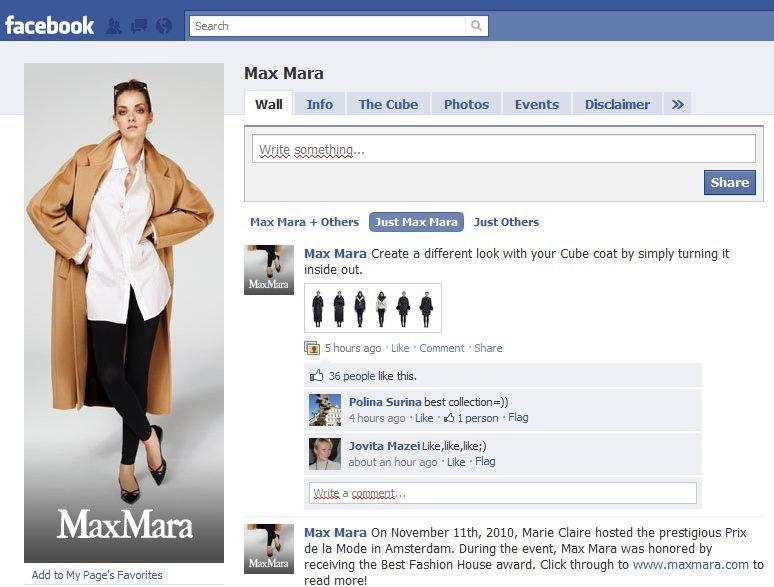This screenshot has width=774, height=587.
Task: Click the Write something box
Action: (x=503, y=149)
